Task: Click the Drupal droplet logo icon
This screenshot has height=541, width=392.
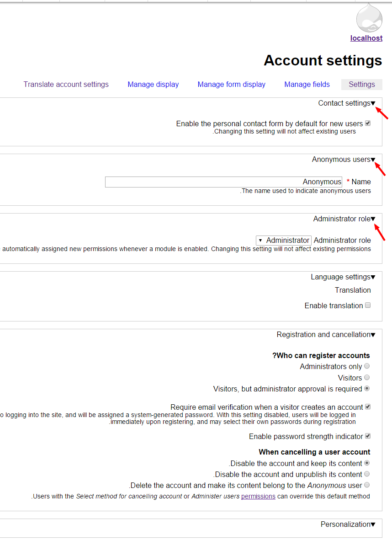Action: click(368, 19)
